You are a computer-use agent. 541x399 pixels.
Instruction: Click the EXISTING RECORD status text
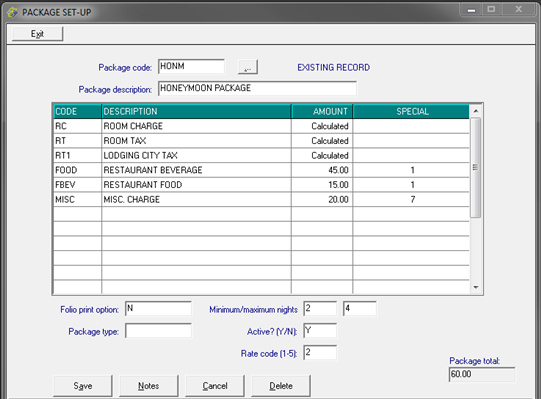click(x=334, y=67)
